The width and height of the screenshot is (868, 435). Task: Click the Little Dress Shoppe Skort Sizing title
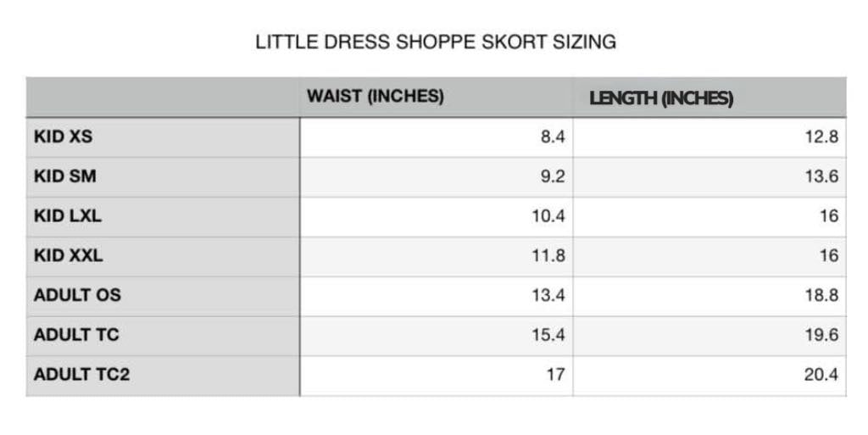point(436,42)
